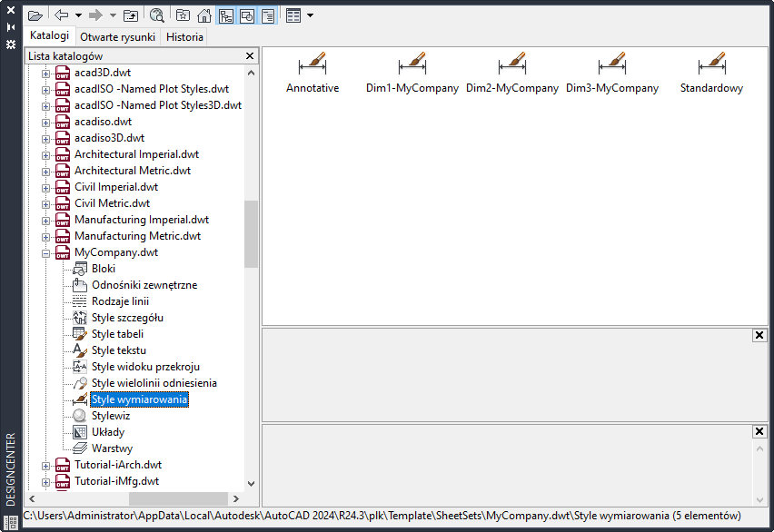Expand Civil Metric.dwt node
This screenshot has width=774, height=532.
tap(45, 204)
